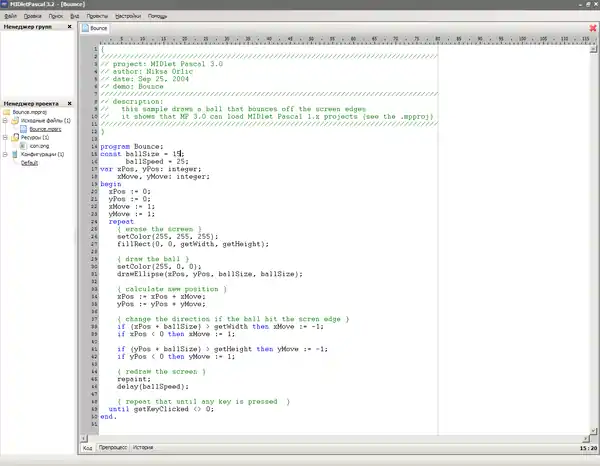
Task: Click the Ресурсы folder icon
Action: point(15,138)
